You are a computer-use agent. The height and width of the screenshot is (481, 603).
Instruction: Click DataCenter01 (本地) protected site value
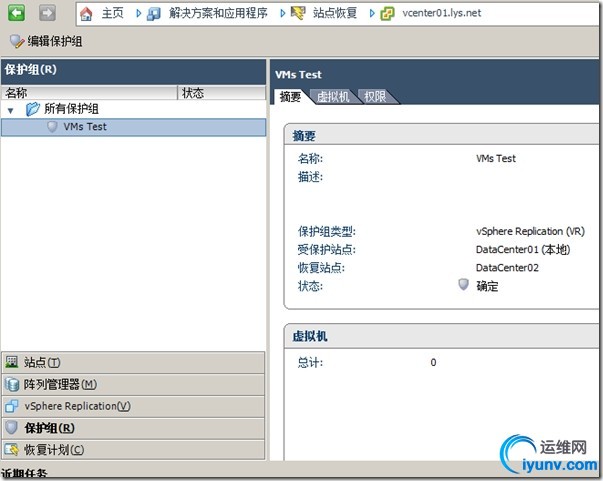[523, 250]
